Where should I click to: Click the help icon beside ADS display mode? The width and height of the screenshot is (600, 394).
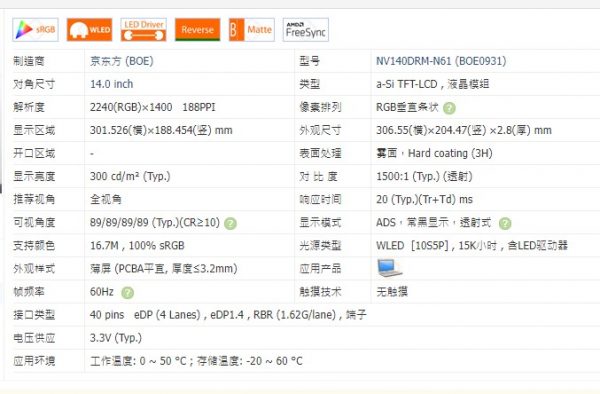505,223
